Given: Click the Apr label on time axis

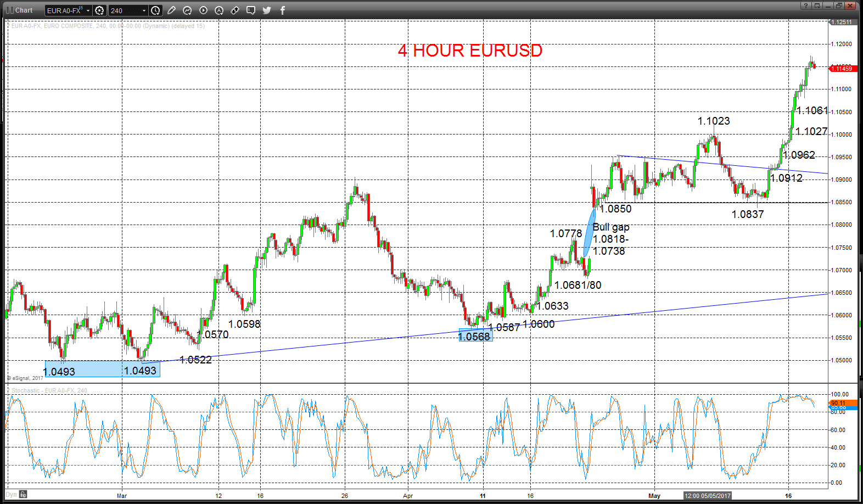Looking at the screenshot, I should point(408,496).
